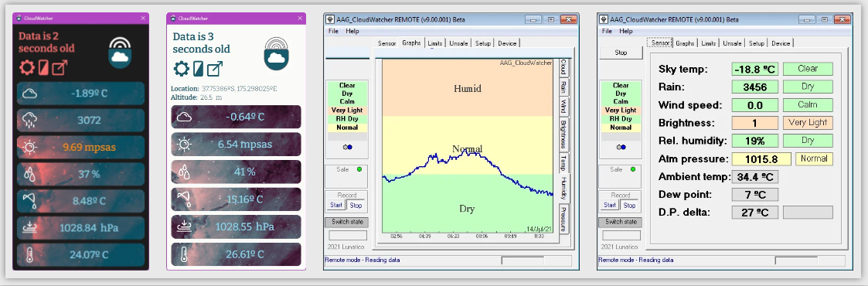Click pressure icon beside 1028.84 hPa
868x286 pixels.
pyautogui.click(x=29, y=227)
